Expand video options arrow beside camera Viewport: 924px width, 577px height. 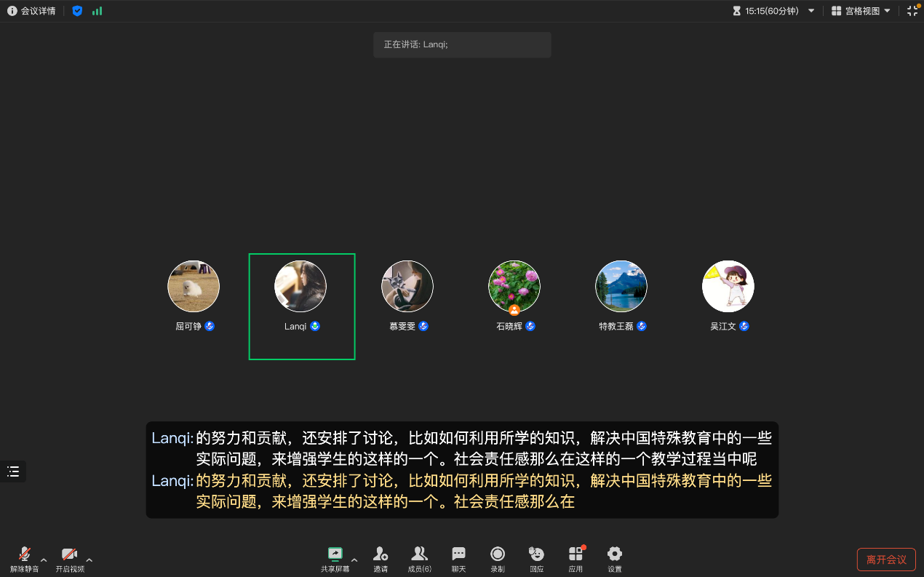89,560
